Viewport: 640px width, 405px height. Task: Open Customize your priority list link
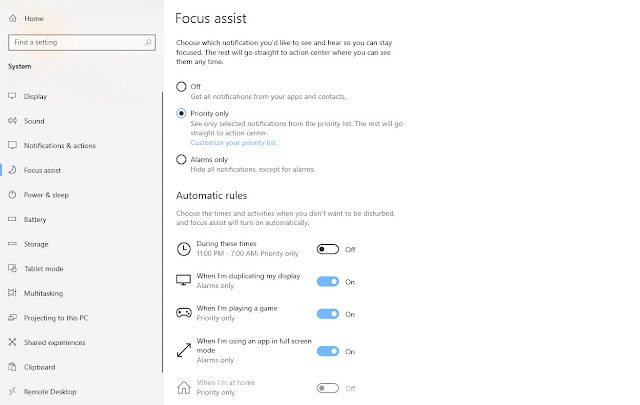(x=233, y=142)
